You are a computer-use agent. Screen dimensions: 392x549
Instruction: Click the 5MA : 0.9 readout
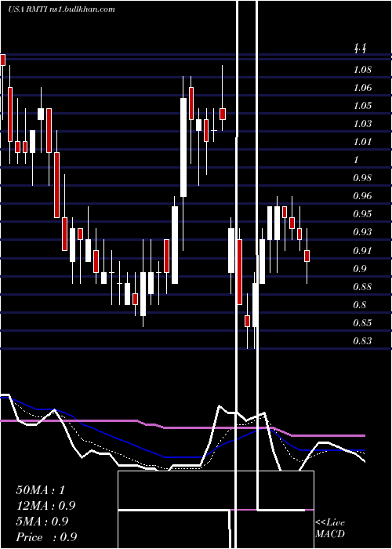tap(42, 522)
